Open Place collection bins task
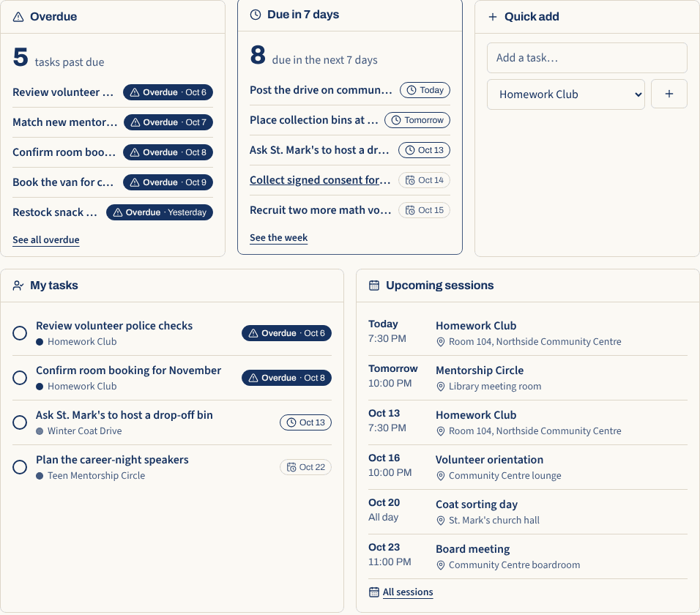 [x=314, y=120]
